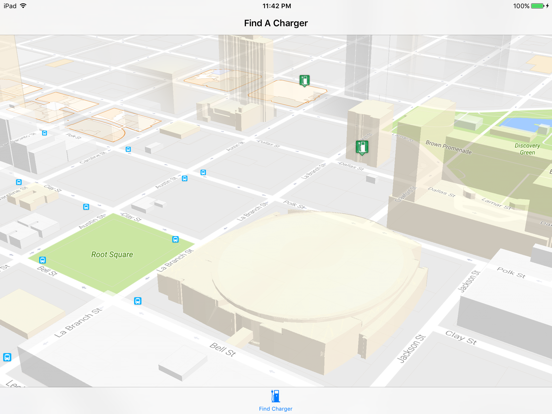Click the Brown Promenade label
Screen dimensions: 552x414
point(448,147)
